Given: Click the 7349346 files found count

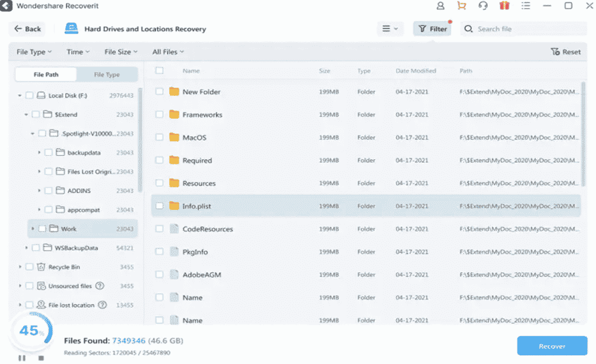Looking at the screenshot, I should coord(129,341).
